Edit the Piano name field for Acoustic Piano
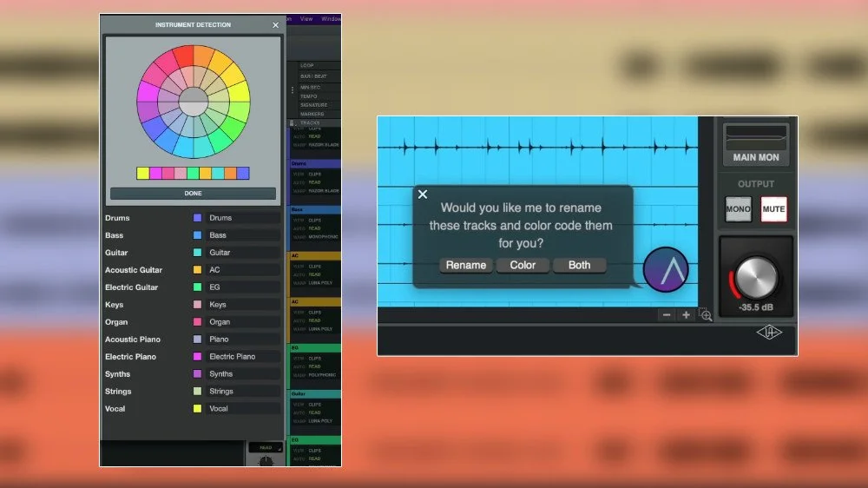 (242, 339)
